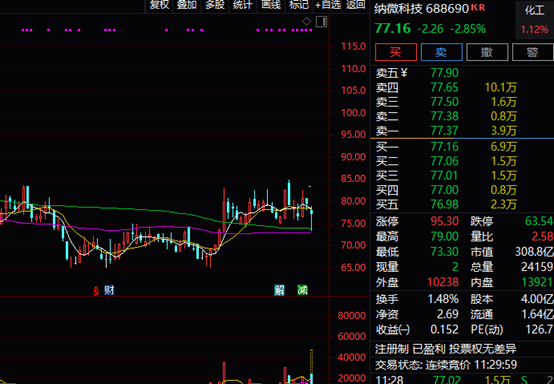The width and height of the screenshot is (554, 384).
Task: Open the 减 reduction event marker
Action: [302, 290]
